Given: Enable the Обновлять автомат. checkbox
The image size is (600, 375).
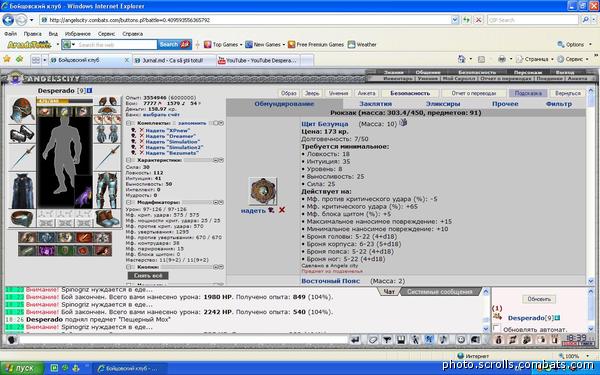Looking at the screenshot, I should (x=497, y=328).
